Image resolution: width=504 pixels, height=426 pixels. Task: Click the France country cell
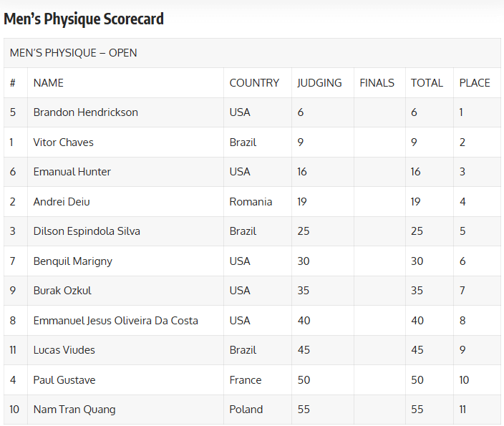coord(246,380)
